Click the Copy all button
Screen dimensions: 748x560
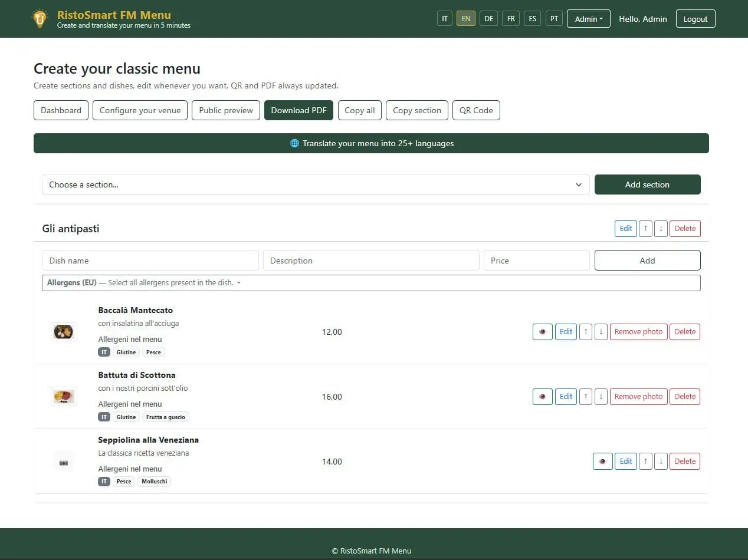pyautogui.click(x=360, y=110)
